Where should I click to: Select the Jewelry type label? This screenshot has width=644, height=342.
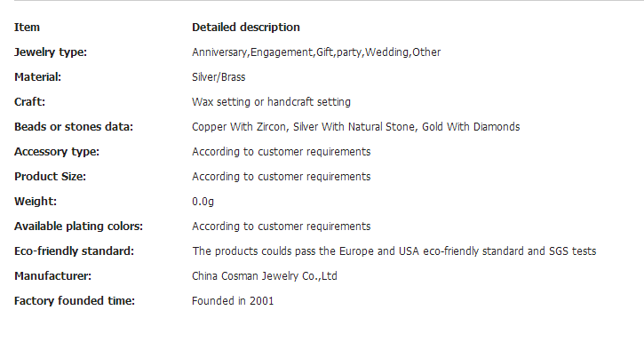(x=51, y=52)
